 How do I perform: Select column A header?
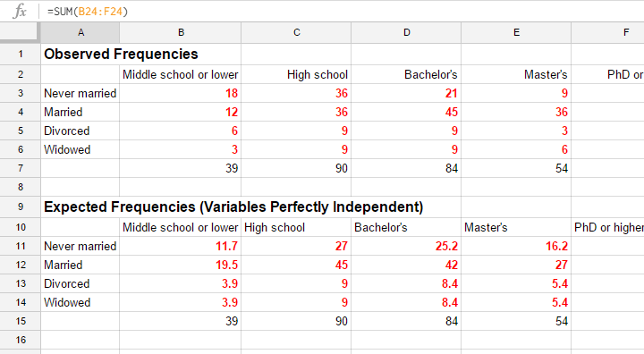80,32
